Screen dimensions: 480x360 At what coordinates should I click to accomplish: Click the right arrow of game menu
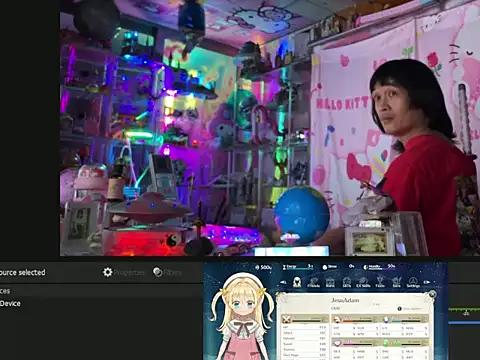tap(427, 282)
